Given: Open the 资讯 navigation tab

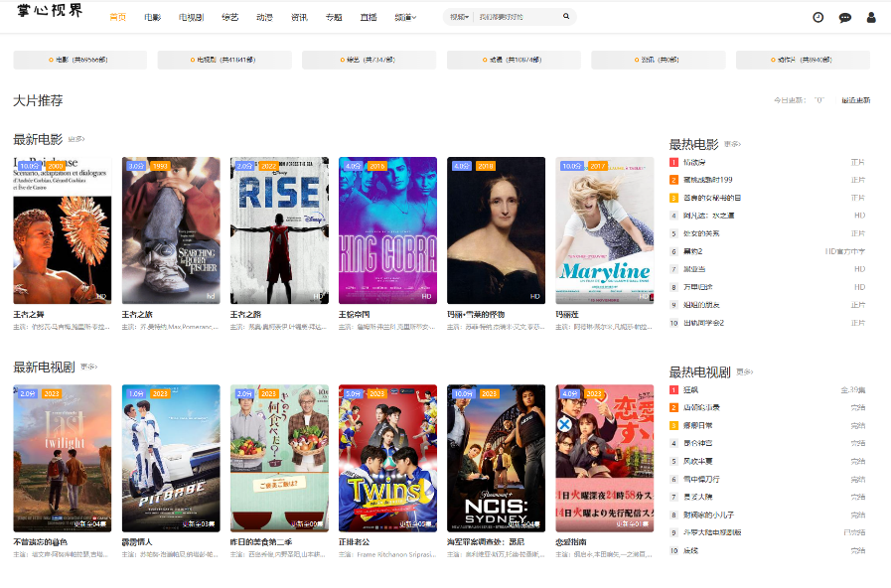Looking at the screenshot, I should (299, 18).
